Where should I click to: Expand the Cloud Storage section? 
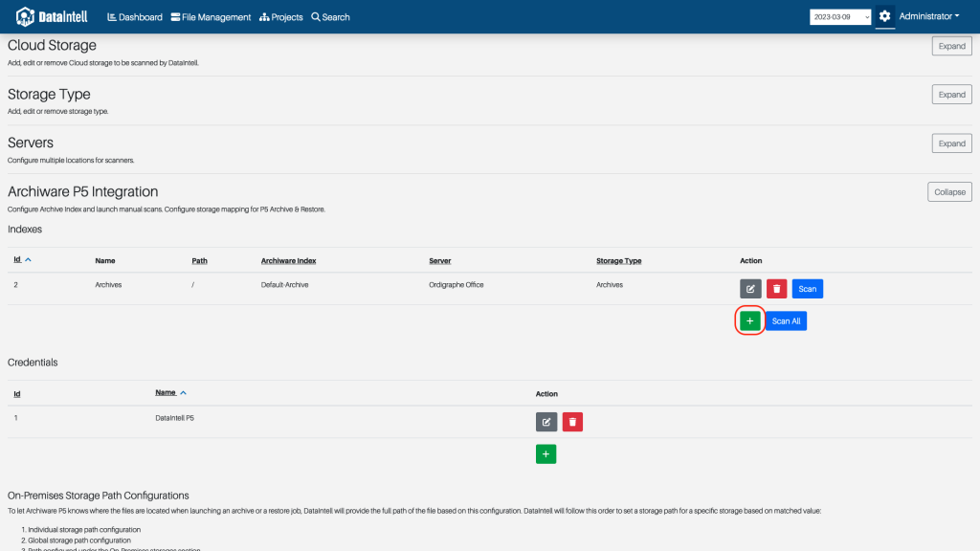point(951,46)
